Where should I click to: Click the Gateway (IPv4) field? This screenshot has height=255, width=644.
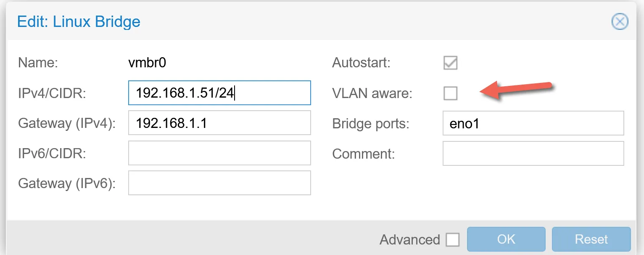219,123
